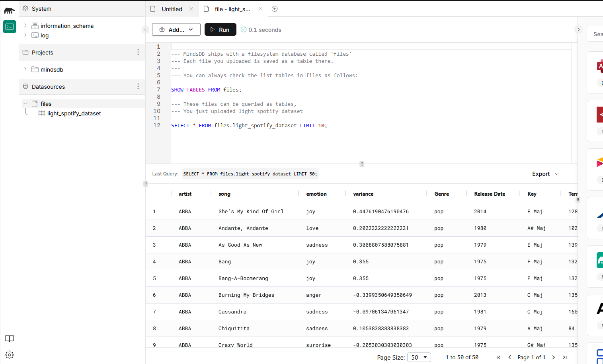This screenshot has width=603, height=364.
Task: Go to the next results page
Action: (554, 357)
